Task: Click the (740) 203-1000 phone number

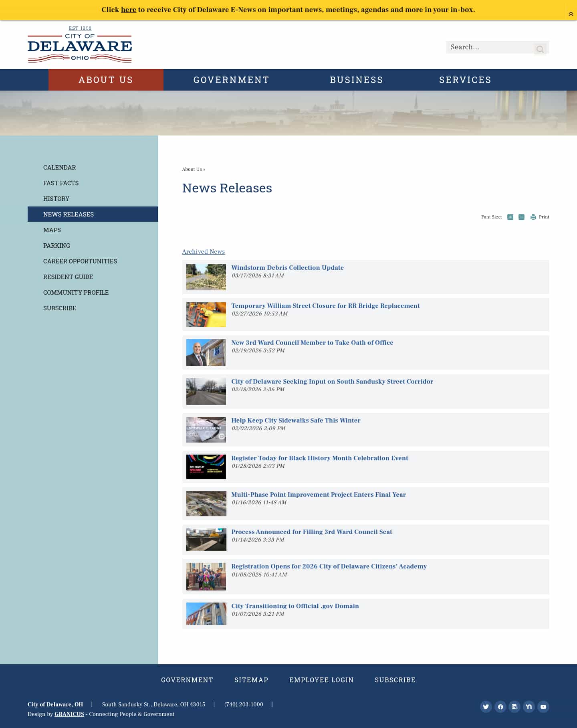Action: click(244, 704)
